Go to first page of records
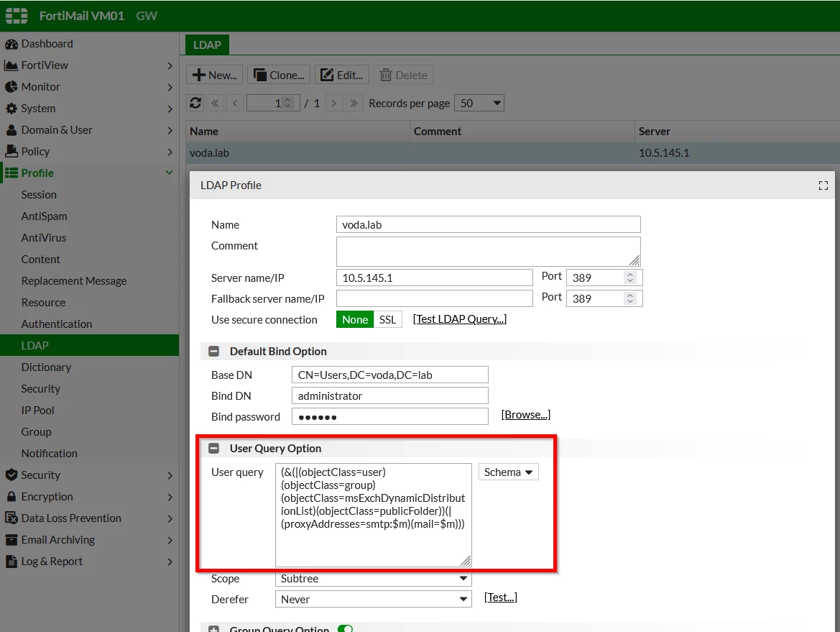Image resolution: width=840 pixels, height=632 pixels. pyautogui.click(x=215, y=103)
